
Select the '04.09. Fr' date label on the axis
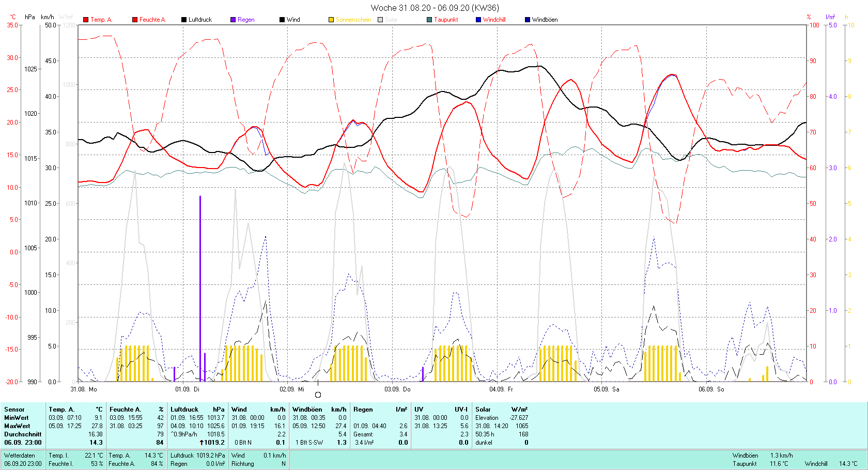click(501, 389)
